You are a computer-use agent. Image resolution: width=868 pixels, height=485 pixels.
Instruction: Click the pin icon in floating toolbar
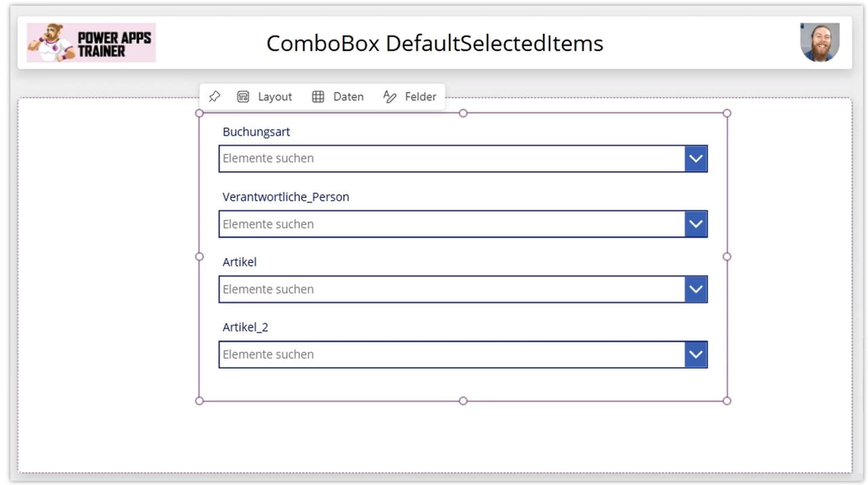click(x=214, y=96)
